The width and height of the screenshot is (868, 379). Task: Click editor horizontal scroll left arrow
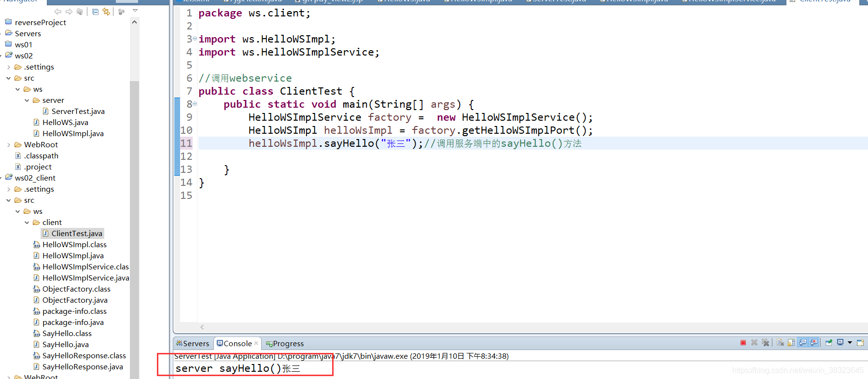(202, 327)
